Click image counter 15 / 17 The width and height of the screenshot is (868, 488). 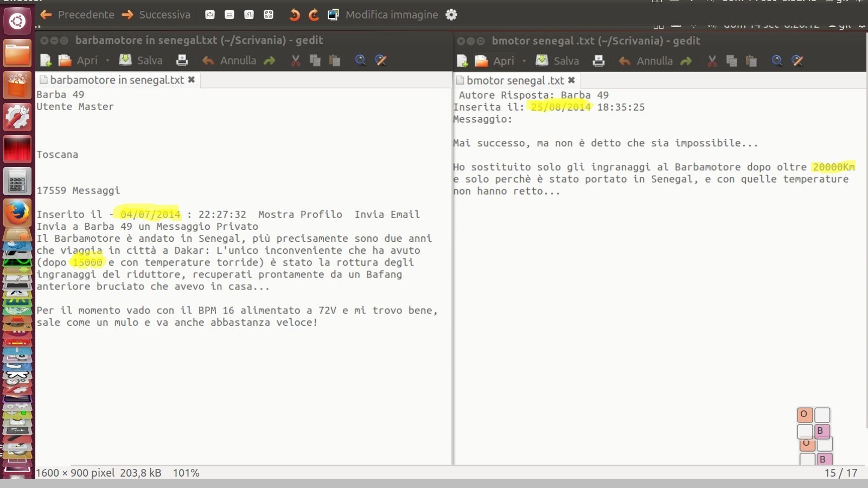[841, 473]
